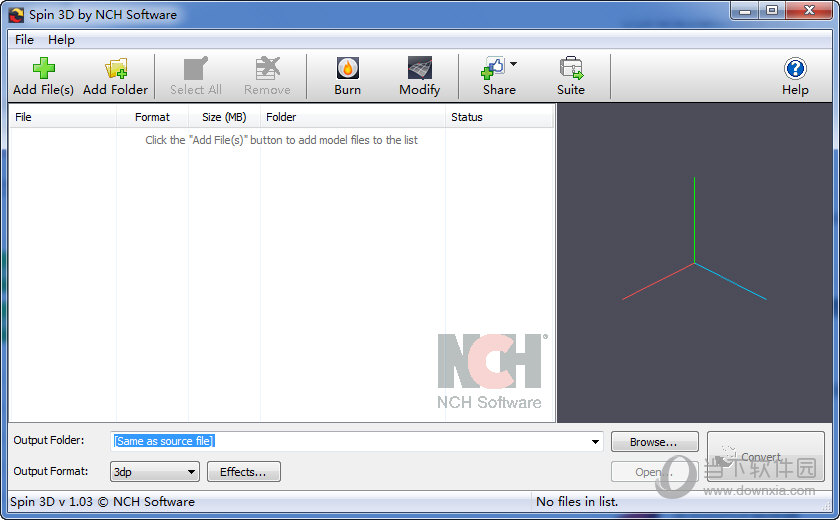
Task: Click the Open... button
Action: click(x=654, y=472)
